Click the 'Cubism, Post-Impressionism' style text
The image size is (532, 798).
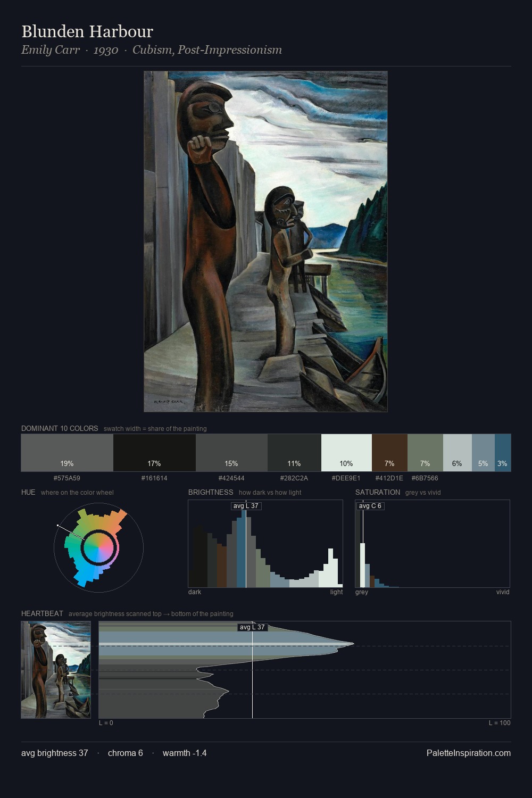pos(207,50)
